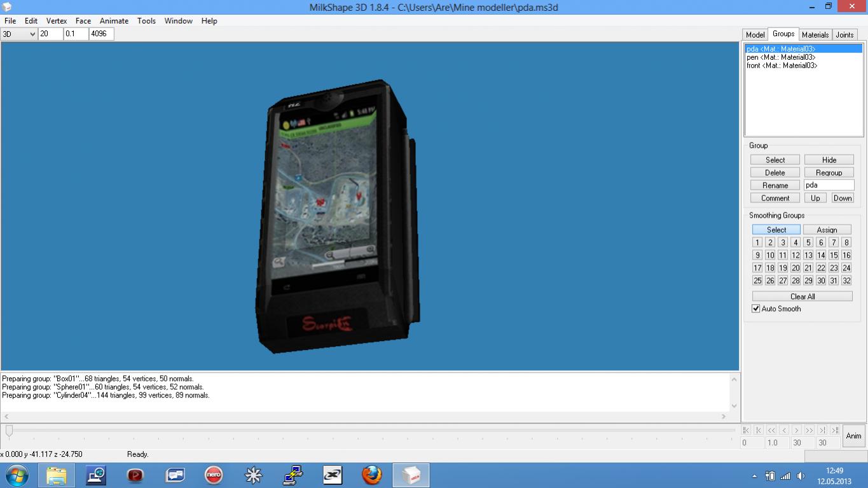The width and height of the screenshot is (868, 488).
Task: Step forward one frame in animation
Action: coord(797,430)
